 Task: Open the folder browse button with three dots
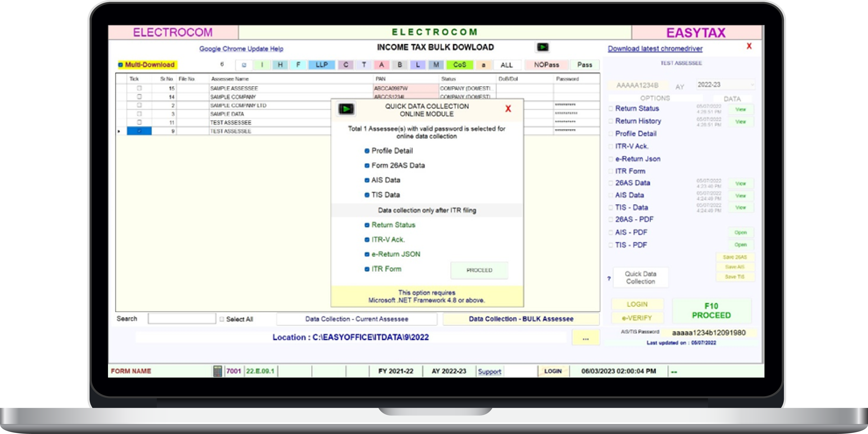coord(586,338)
